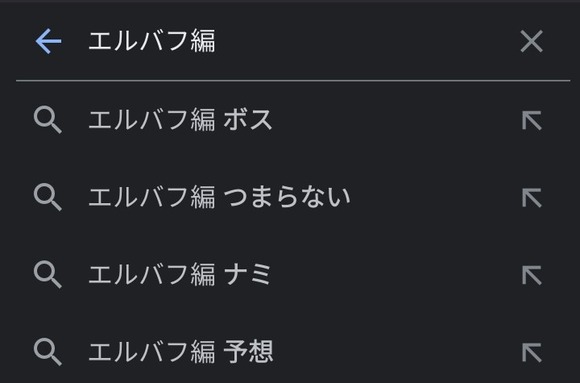This screenshot has width=580, height=383.
Task: Insert エルバフ編 予想 suggestion via arrow icon
Action: [x=532, y=352]
